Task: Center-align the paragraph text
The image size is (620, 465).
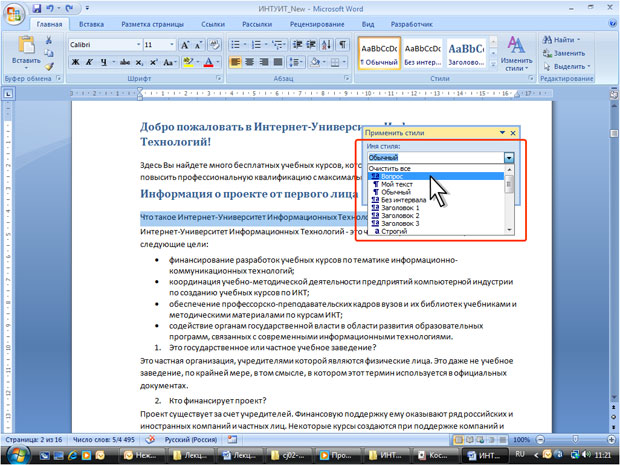Action: pyautogui.click(x=250, y=62)
